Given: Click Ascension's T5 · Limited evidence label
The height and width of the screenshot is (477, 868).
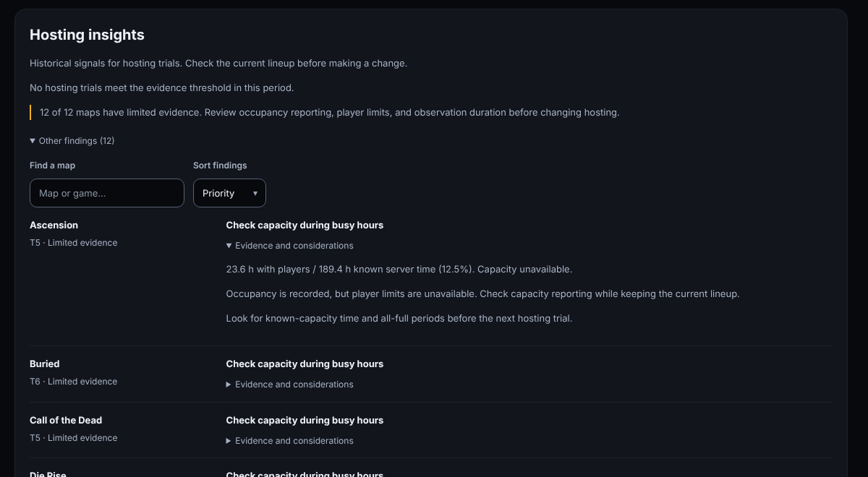Looking at the screenshot, I should pyautogui.click(x=74, y=243).
